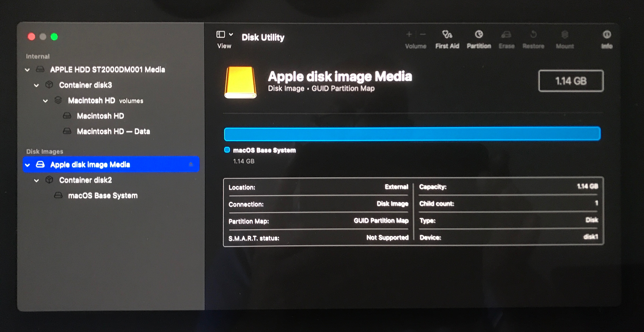Click the First Aid stethoscope icon
Screen dimensions: 644x332
pyautogui.click(x=447, y=34)
